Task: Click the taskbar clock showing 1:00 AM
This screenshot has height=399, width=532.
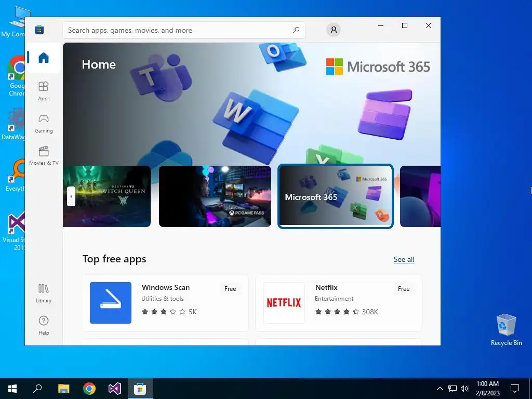Action: [487, 389]
